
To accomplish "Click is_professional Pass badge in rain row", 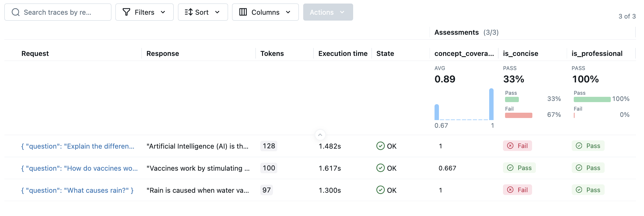I will (x=588, y=190).
